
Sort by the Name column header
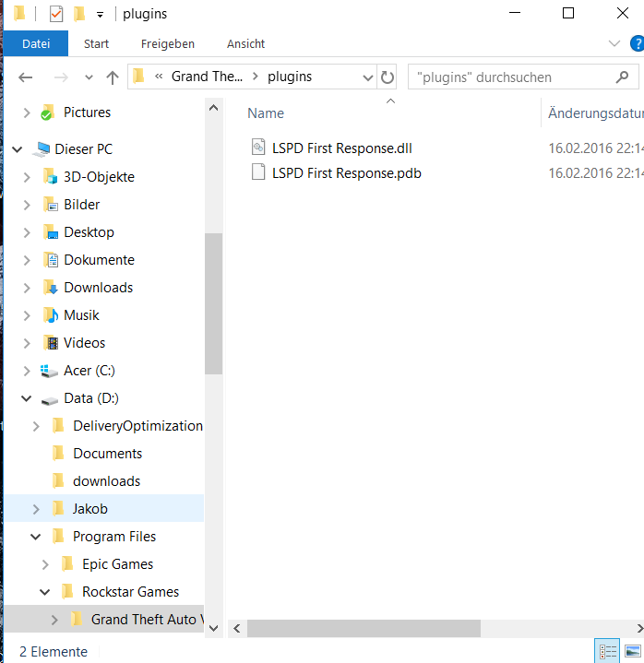pos(266,113)
